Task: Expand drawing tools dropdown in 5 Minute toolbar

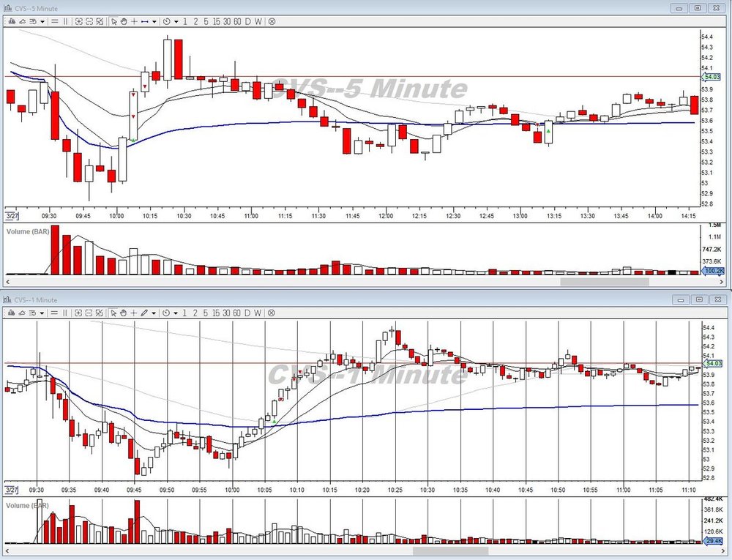Action: point(154,21)
